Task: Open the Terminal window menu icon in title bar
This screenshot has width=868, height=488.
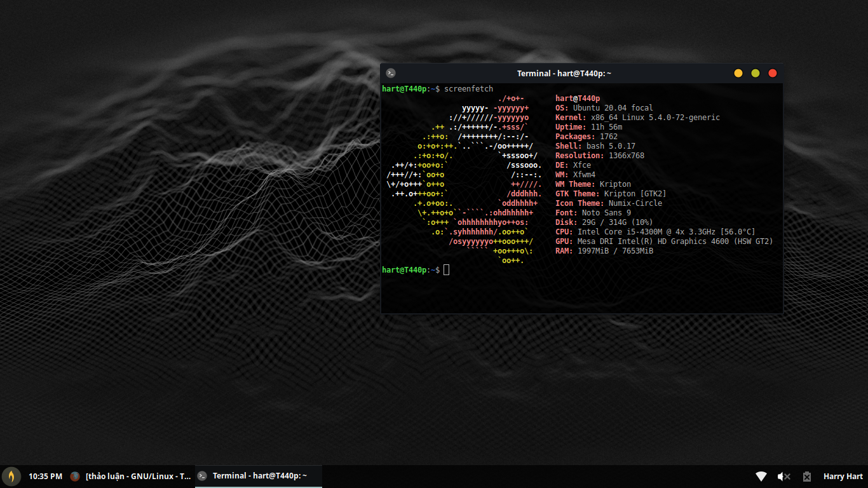Action: (391, 73)
